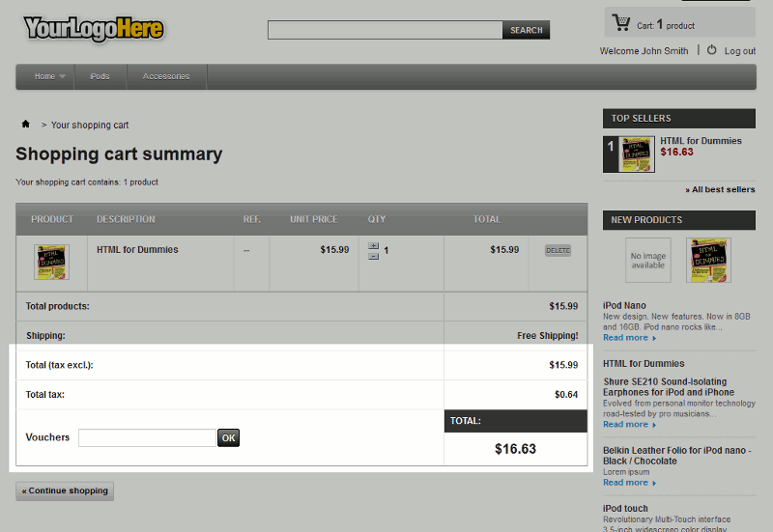
Task: Click top seller HTML for Dummies title
Action: coord(701,141)
